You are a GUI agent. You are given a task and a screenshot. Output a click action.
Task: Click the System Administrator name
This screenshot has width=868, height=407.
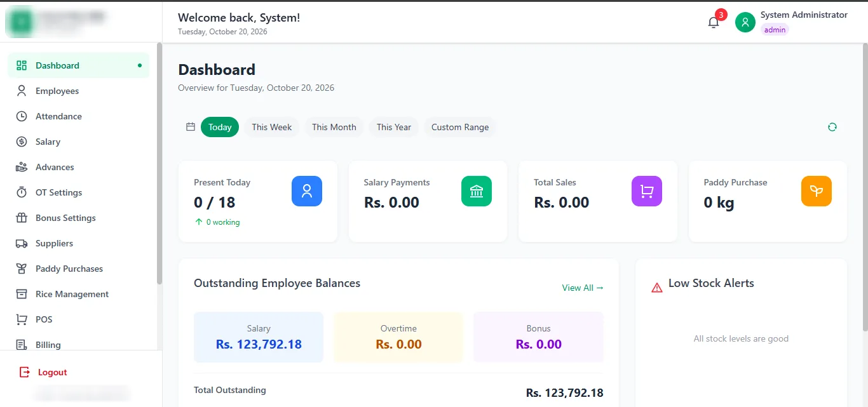804,15
